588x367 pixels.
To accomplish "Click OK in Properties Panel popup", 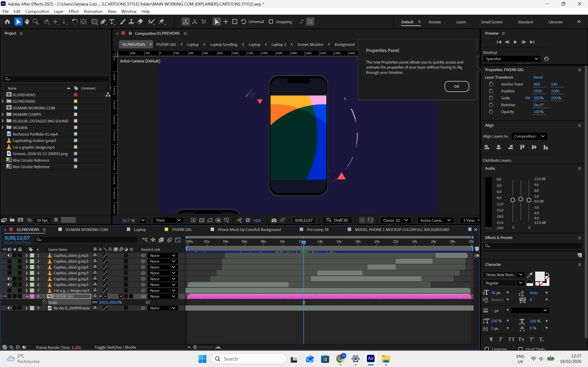I will (x=457, y=86).
